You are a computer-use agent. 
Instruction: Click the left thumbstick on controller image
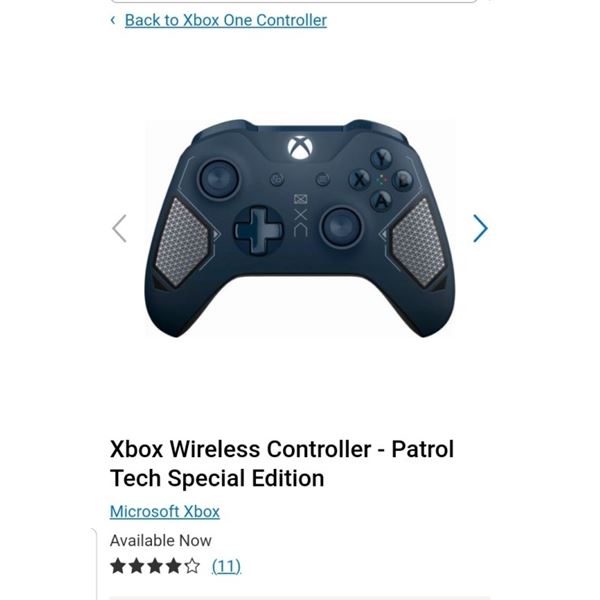[x=219, y=179]
